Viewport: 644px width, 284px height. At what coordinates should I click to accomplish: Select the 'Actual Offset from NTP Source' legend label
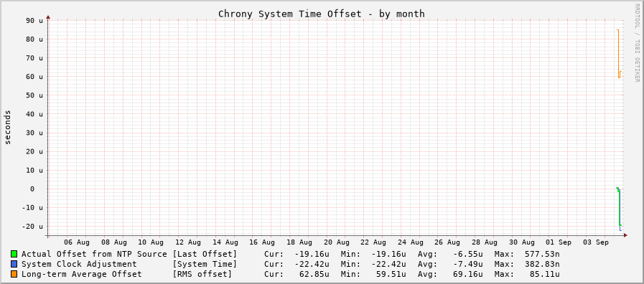(x=94, y=254)
